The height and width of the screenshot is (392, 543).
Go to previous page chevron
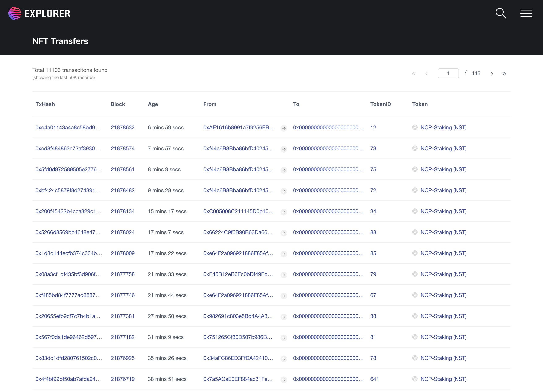tap(426, 74)
